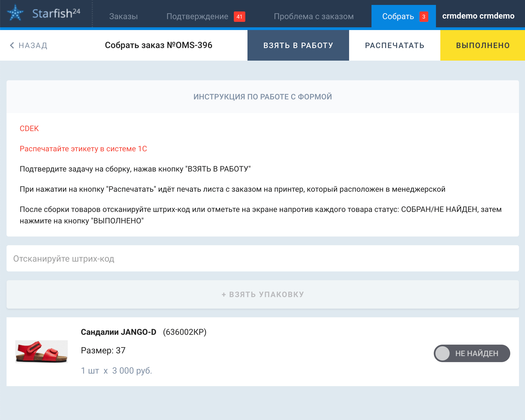
Task: Open the Заказы tab
Action: click(x=123, y=16)
